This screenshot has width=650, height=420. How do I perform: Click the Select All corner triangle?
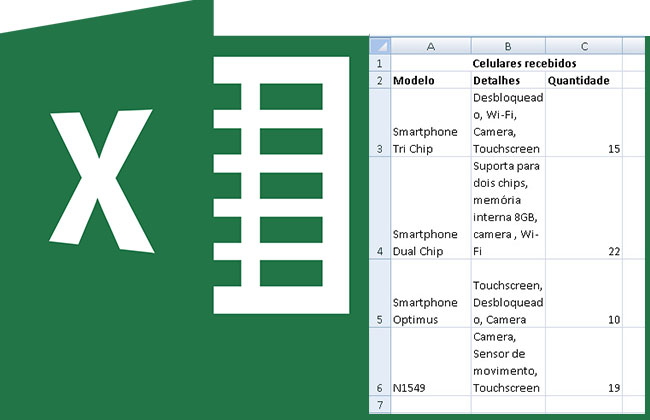[380, 46]
